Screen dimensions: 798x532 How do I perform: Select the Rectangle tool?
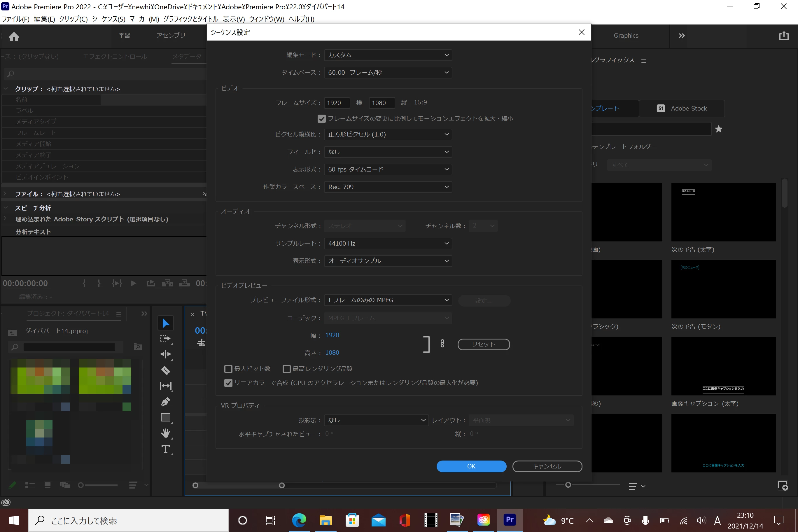[x=166, y=417]
